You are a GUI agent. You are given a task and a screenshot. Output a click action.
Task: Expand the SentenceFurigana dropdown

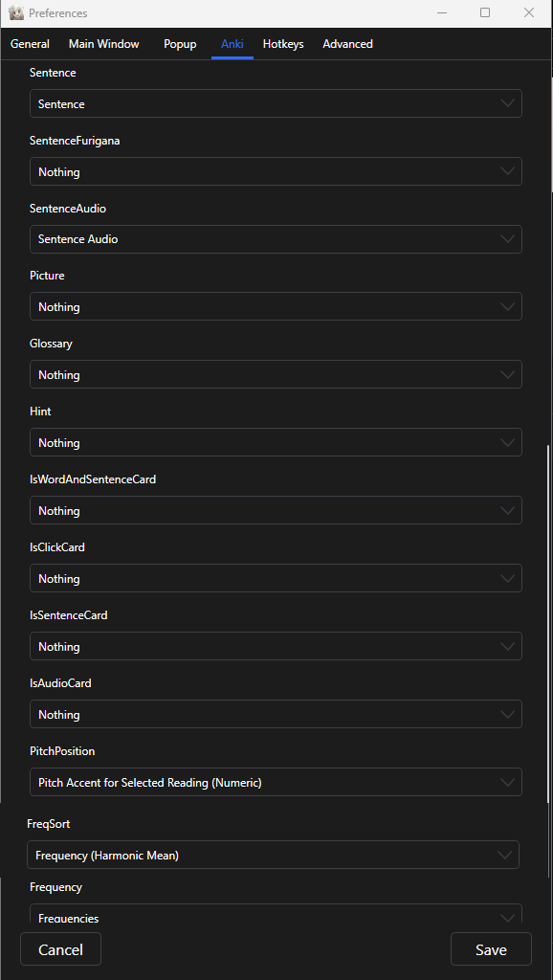point(276,171)
